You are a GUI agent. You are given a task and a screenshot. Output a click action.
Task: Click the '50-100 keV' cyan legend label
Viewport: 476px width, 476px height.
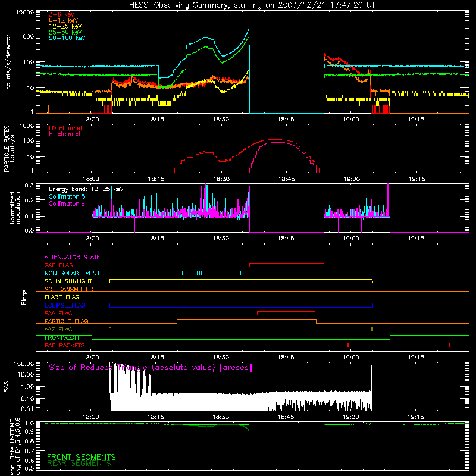pos(67,37)
